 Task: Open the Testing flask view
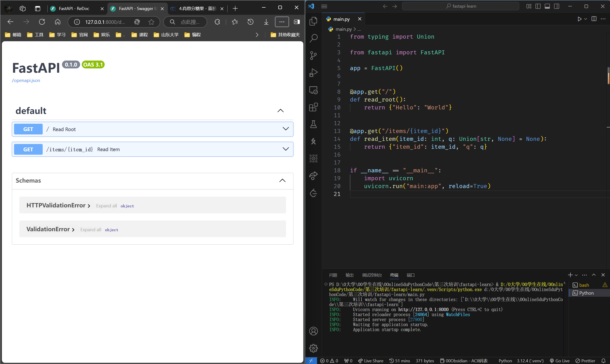313,124
